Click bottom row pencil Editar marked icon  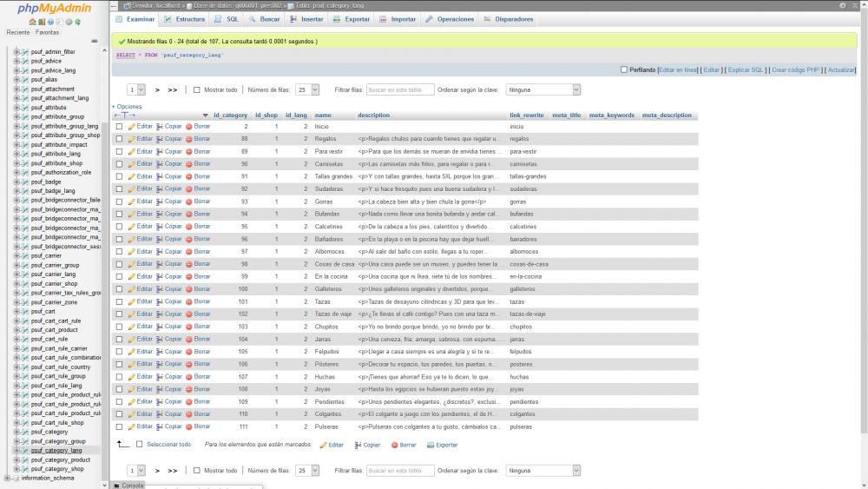tap(323, 446)
